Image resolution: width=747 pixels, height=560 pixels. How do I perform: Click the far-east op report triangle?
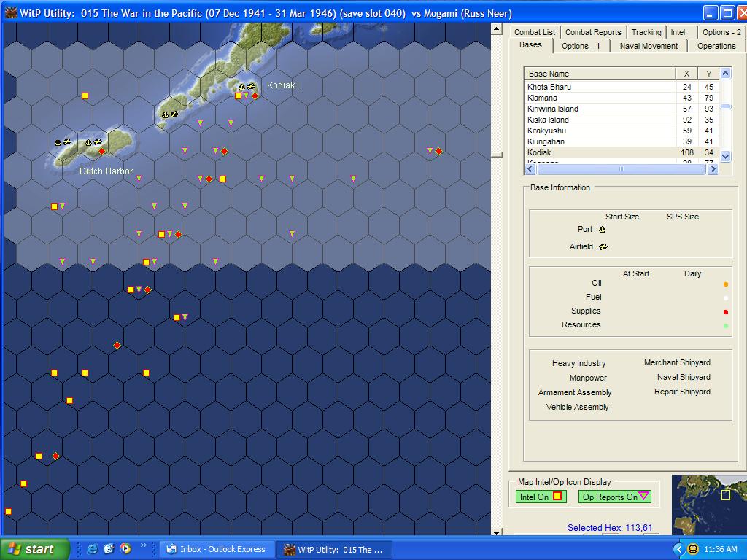430,151
